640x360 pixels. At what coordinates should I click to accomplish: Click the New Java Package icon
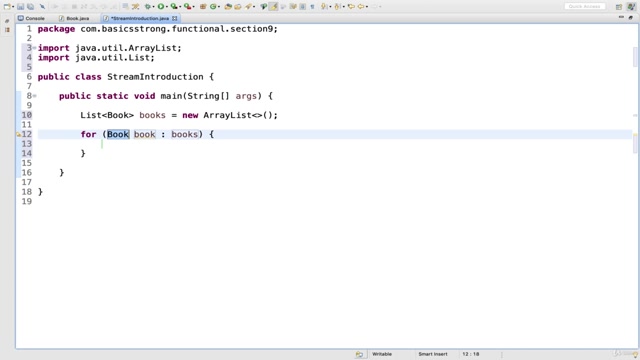tap(203, 7)
